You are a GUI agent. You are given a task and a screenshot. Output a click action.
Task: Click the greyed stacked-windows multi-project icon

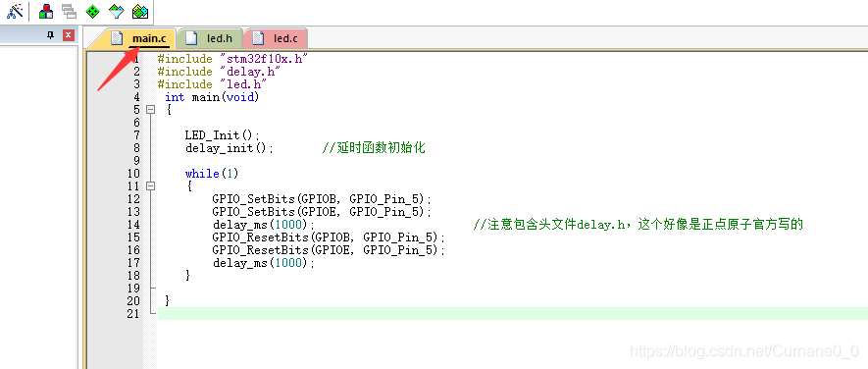point(69,11)
